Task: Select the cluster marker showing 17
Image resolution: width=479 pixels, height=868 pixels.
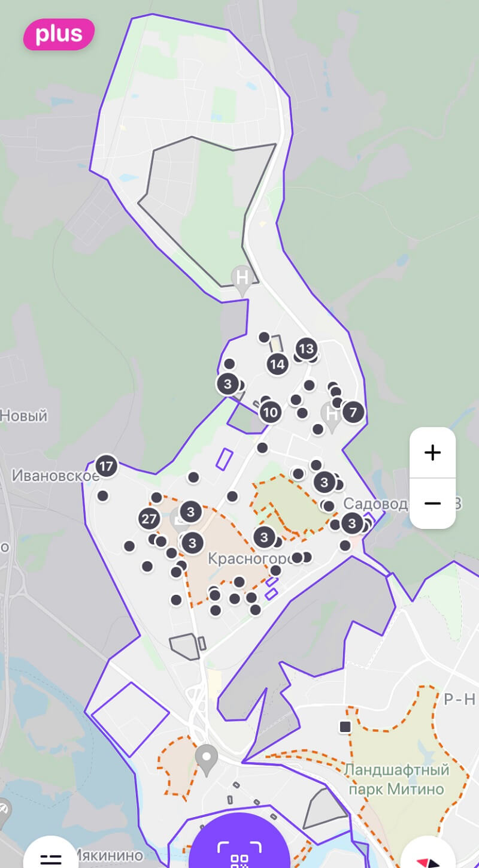Action: click(106, 465)
